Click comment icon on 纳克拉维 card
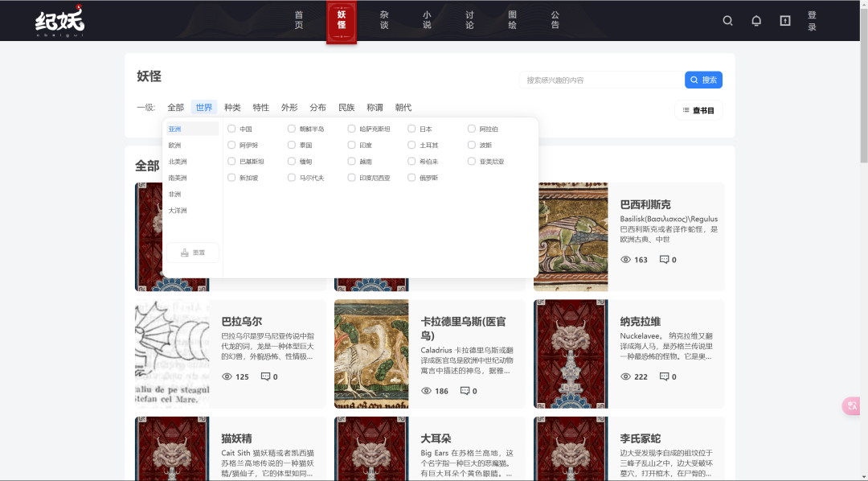Screen dimensions: 868x481 pyautogui.click(x=665, y=376)
